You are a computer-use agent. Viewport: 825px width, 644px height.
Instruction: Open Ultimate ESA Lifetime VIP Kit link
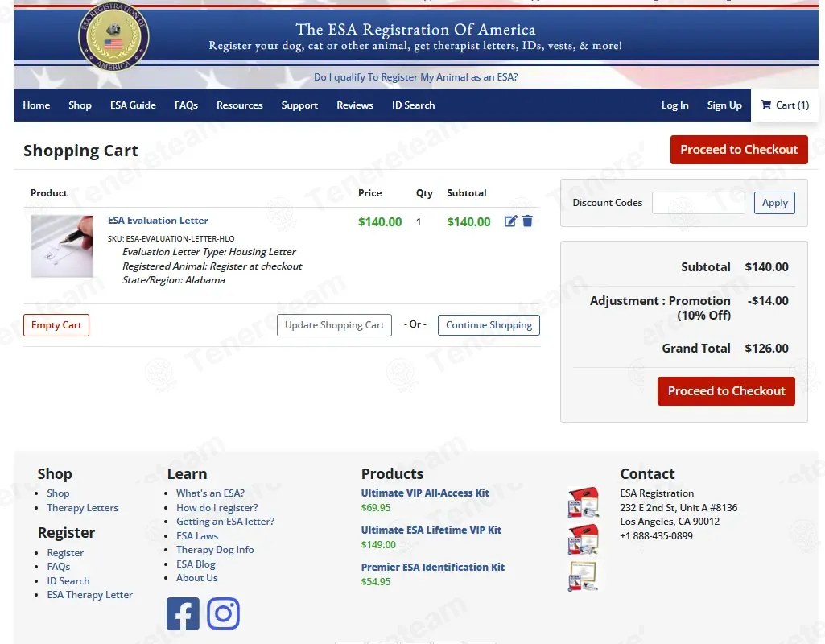[x=431, y=530]
